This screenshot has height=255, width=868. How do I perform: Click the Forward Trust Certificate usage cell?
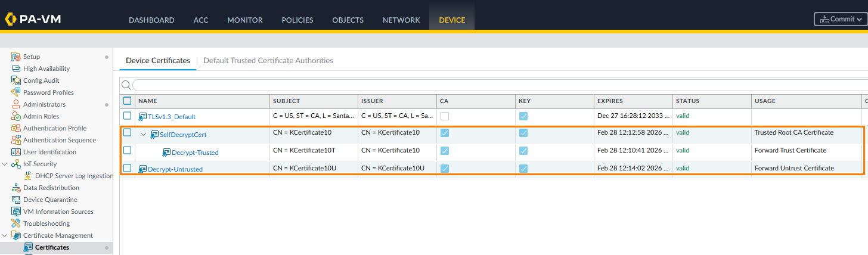coord(790,150)
